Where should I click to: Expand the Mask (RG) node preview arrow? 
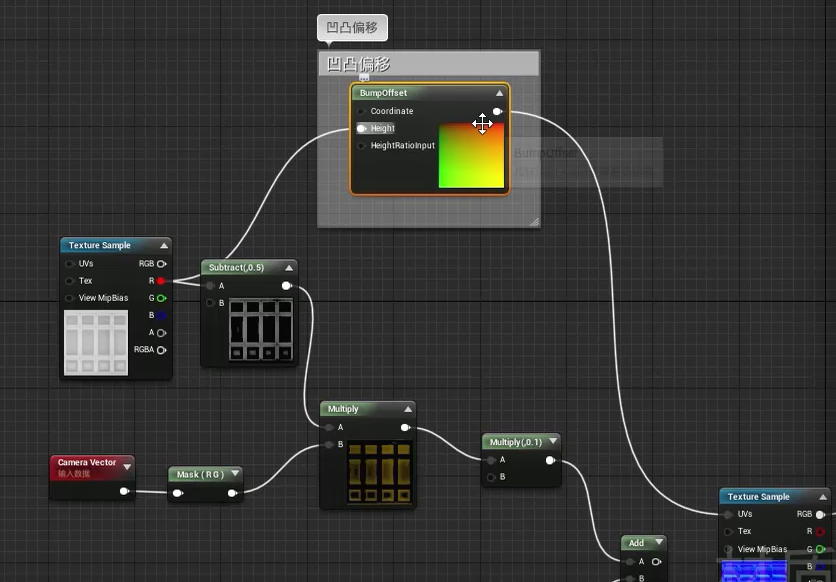click(x=235, y=473)
